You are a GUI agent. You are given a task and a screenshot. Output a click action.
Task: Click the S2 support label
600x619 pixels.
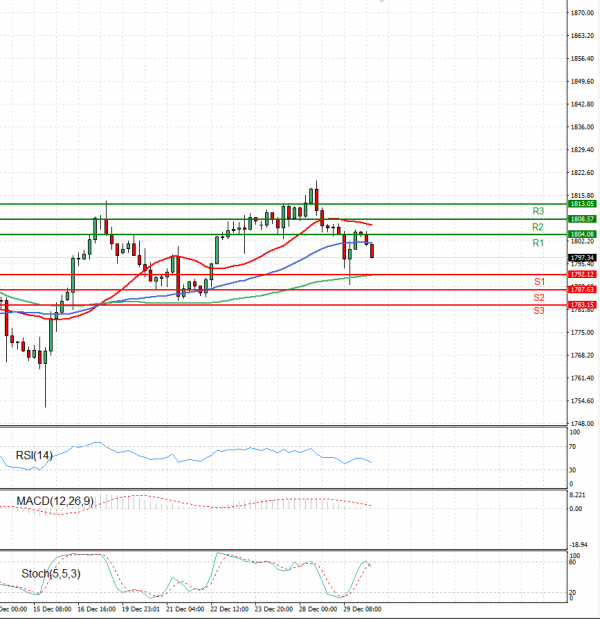[538, 298]
